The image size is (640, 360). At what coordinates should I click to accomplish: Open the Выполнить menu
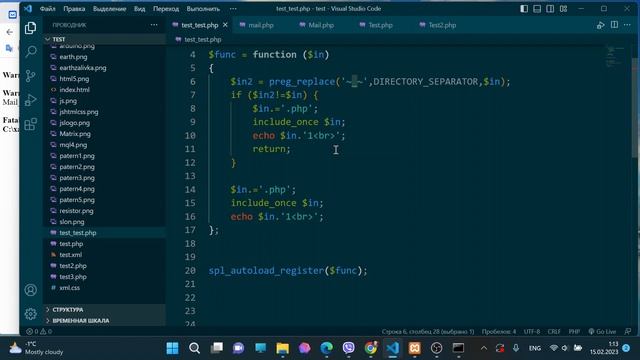click(x=203, y=9)
